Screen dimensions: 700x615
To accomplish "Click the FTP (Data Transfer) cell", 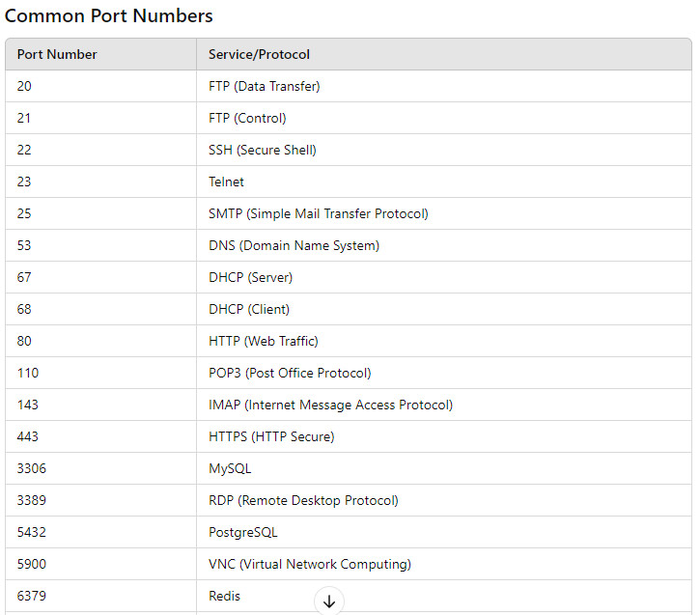I will (444, 86).
